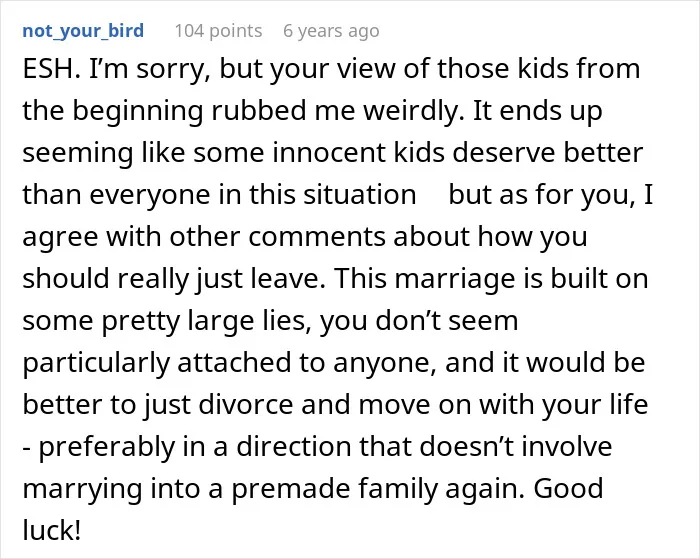Click the word marrying in the comment

pyautogui.click(x=82, y=489)
